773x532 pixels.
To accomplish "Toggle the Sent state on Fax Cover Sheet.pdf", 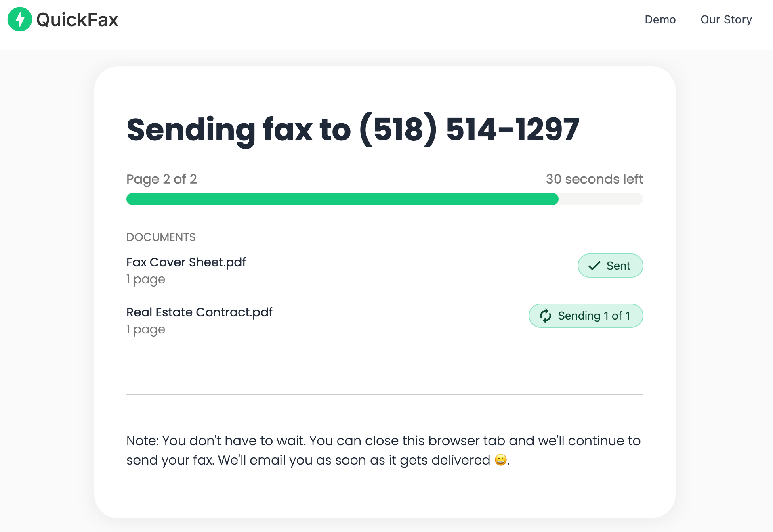I will coord(610,266).
